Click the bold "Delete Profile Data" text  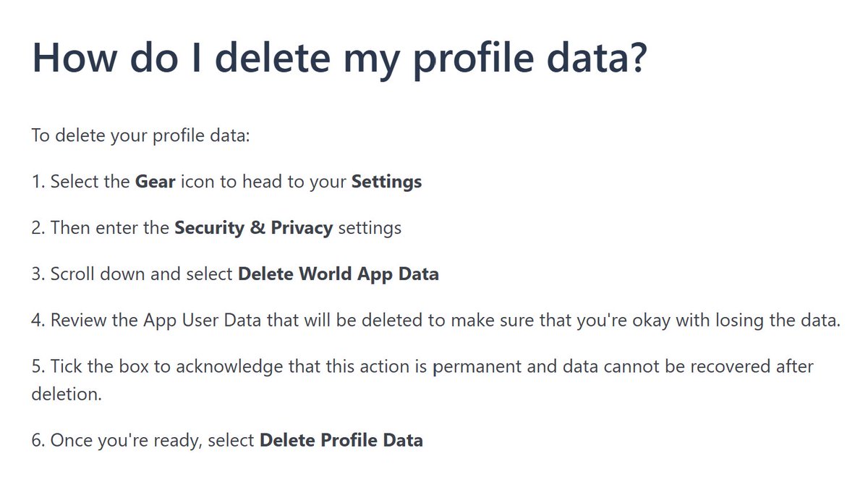click(341, 440)
